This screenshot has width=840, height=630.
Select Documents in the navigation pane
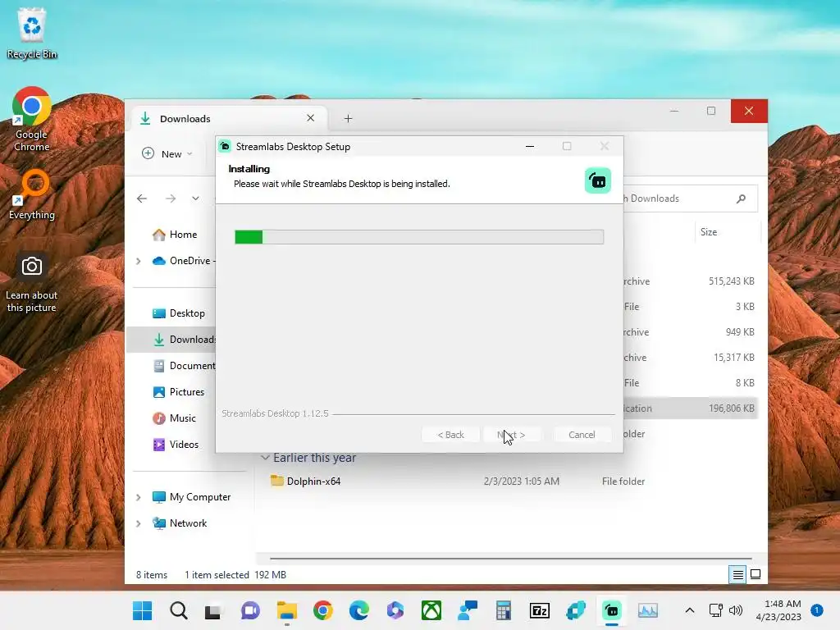coord(184,366)
